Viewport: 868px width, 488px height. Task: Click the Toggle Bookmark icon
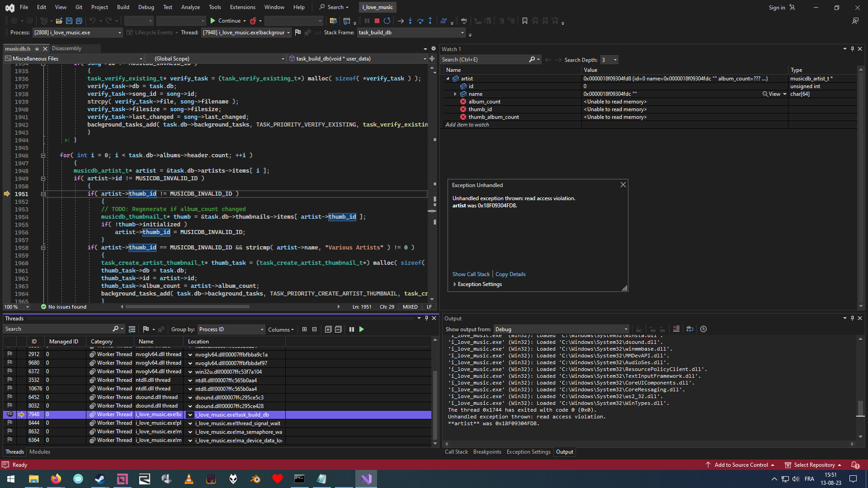pyautogui.click(x=525, y=21)
